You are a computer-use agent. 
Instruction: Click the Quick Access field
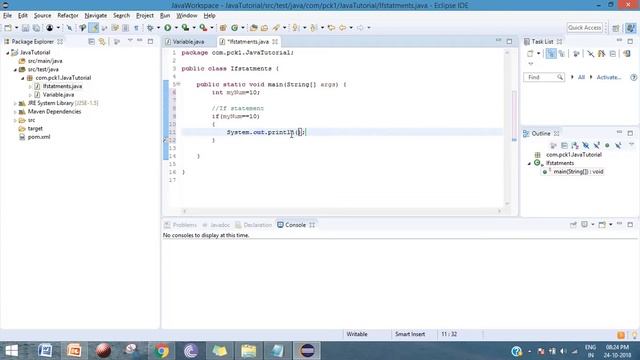[x=584, y=28]
